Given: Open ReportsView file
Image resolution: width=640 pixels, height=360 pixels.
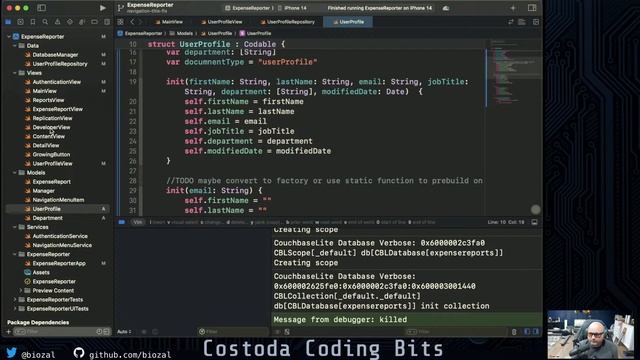Looking at the screenshot, I should (48, 100).
